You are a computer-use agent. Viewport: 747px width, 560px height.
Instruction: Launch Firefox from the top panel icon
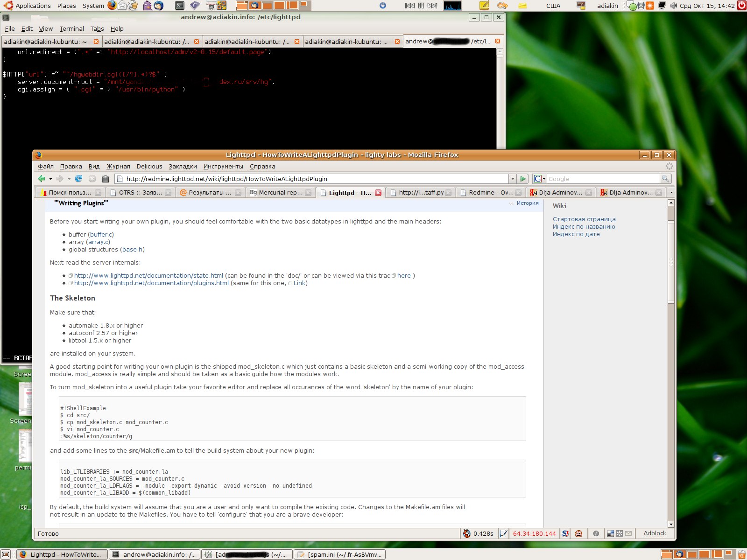112,6
